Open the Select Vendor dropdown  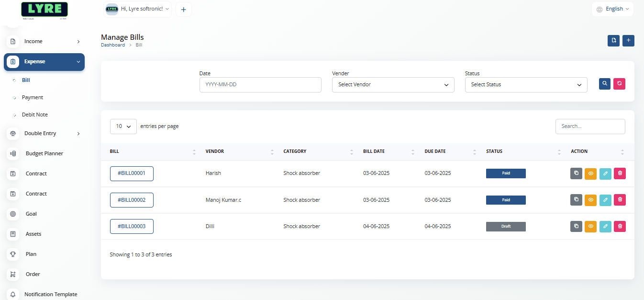tap(393, 85)
